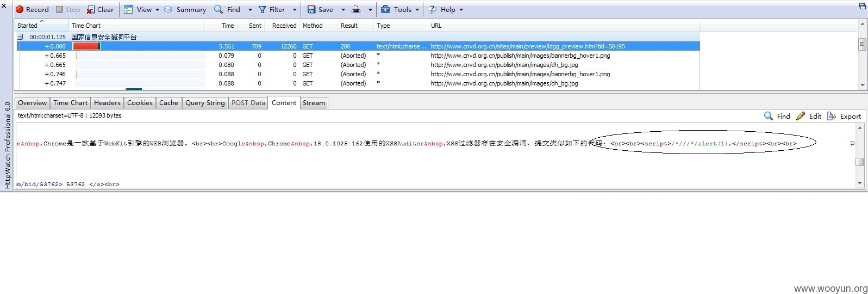Close the HttpWatch panel
The width and height of the screenshot is (868, 294).
(x=4, y=5)
